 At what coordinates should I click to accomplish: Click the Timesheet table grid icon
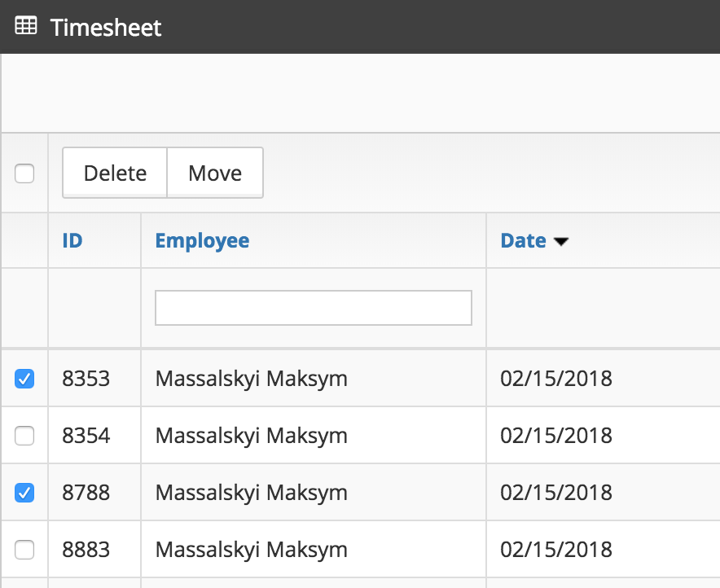(x=26, y=27)
